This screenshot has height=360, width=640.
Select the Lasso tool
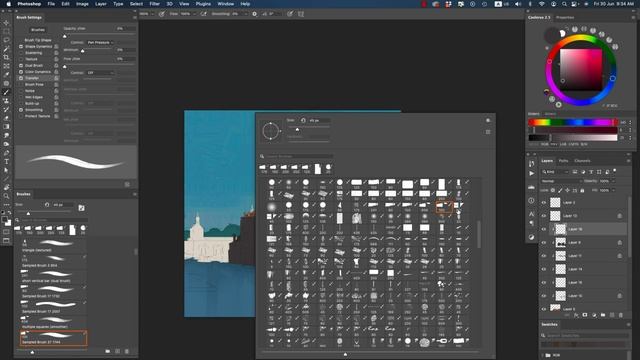(x=6, y=40)
